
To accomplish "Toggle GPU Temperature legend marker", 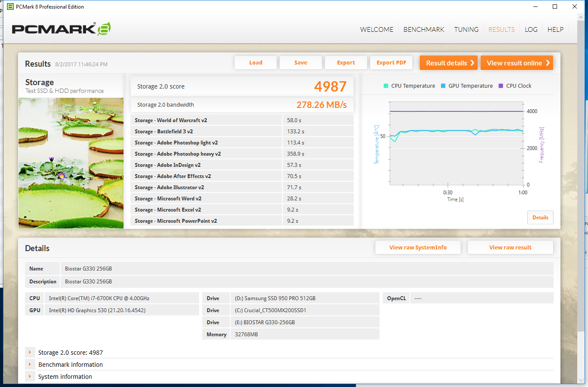I will pyautogui.click(x=443, y=86).
